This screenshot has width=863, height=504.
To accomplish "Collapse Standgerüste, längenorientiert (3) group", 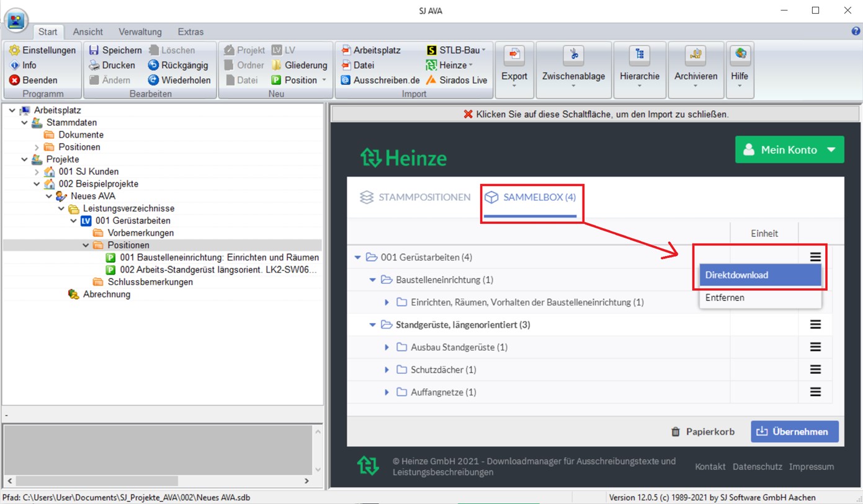I will [x=372, y=325].
